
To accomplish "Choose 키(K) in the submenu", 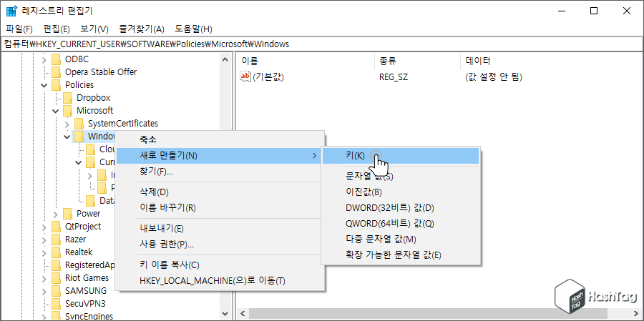I will (401, 156).
